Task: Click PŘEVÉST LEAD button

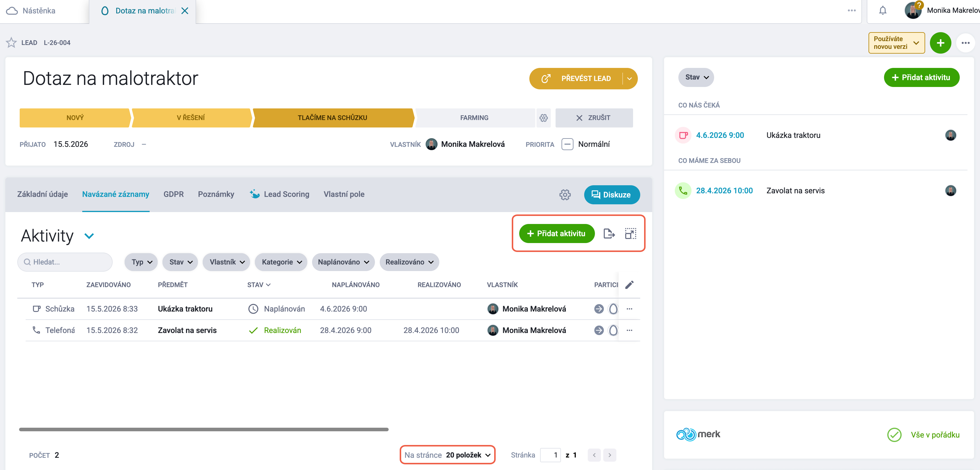Action: [576, 79]
